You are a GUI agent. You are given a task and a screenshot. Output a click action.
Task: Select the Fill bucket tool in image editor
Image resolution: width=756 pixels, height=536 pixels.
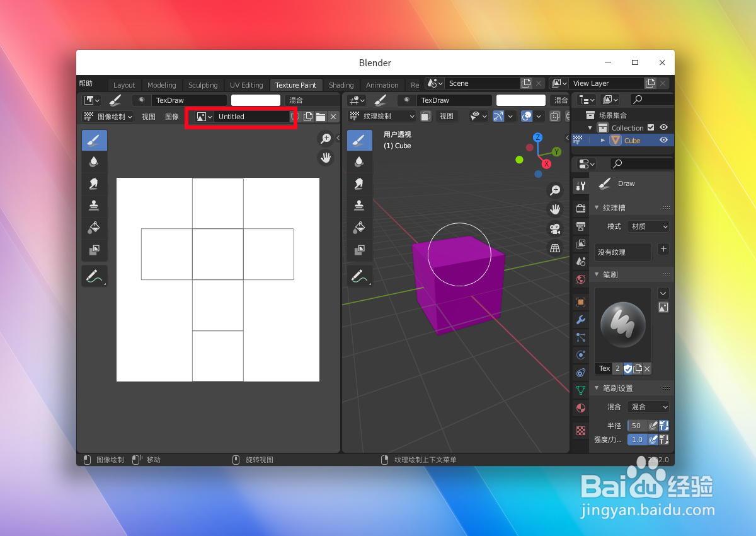coord(94,227)
